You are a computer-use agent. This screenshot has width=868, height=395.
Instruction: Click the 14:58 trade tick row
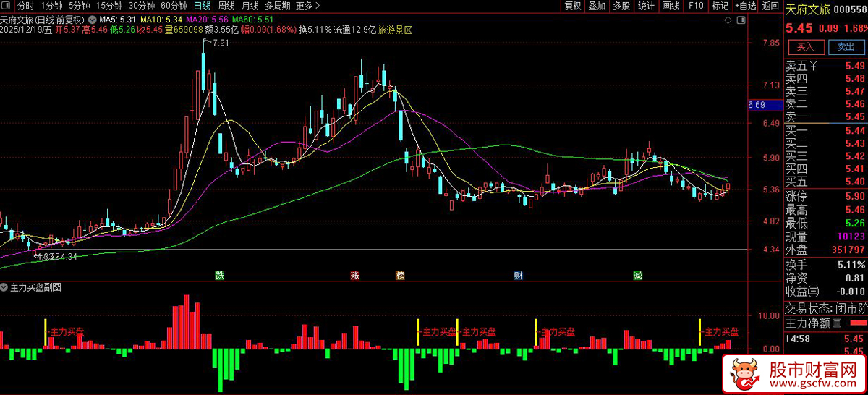[825, 338]
